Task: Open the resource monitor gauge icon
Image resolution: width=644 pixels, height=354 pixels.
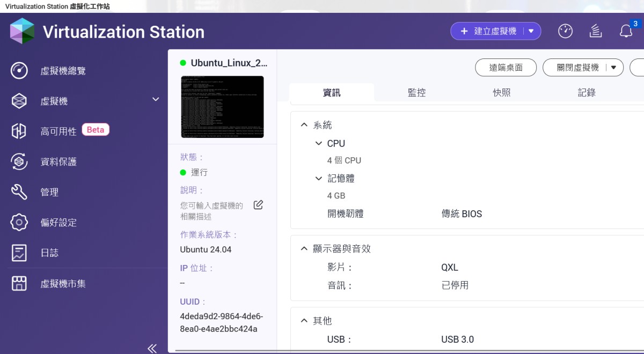Action: point(565,31)
